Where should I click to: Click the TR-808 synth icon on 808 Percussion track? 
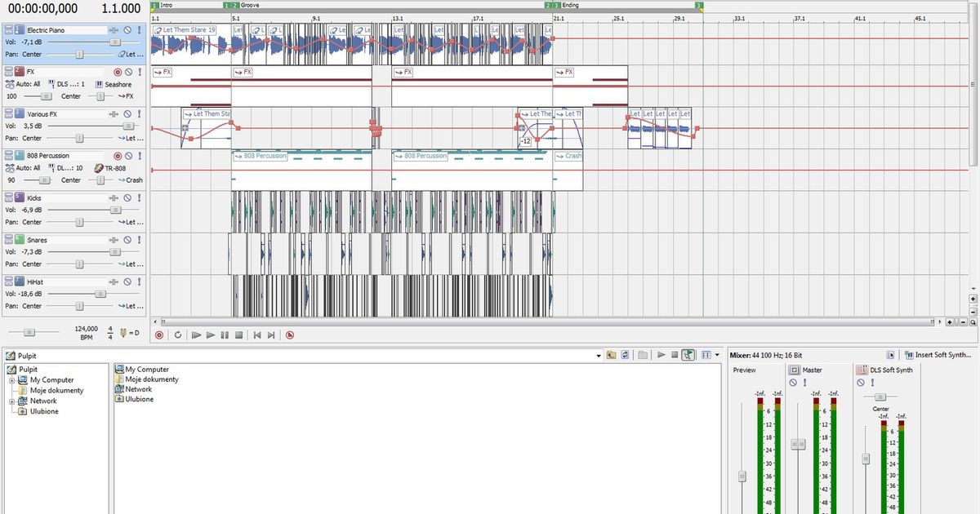coord(98,168)
